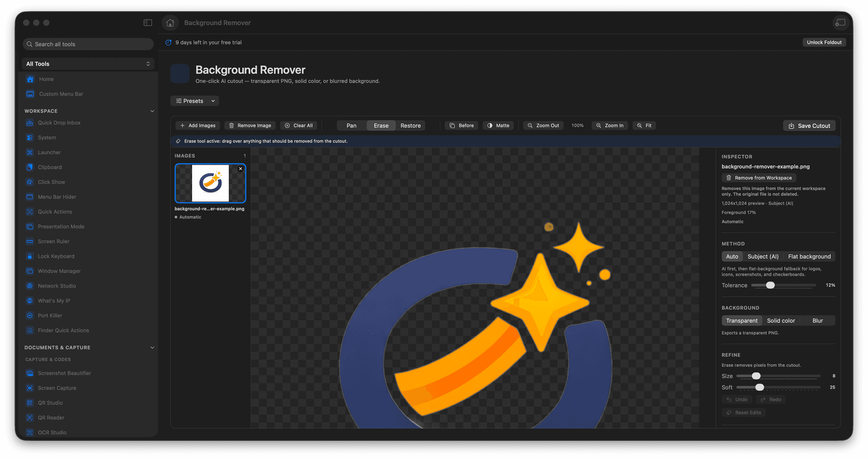Viewport: 868px width, 459px height.
Task: Click Remove from Workspace button
Action: (x=759, y=178)
